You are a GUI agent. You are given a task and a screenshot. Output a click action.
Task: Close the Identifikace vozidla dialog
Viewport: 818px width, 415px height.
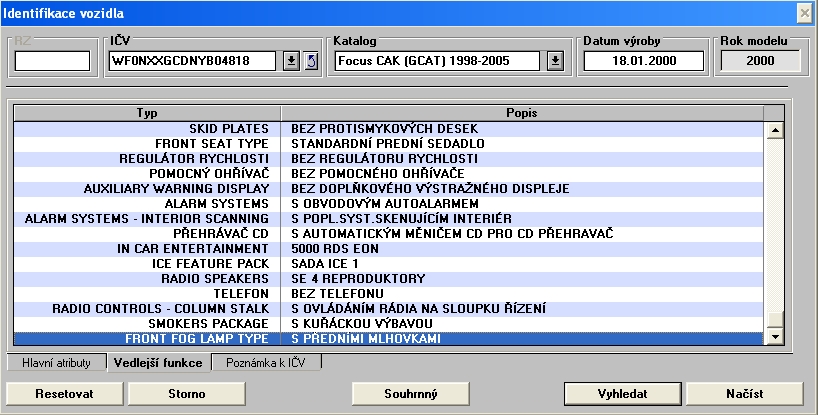804,12
